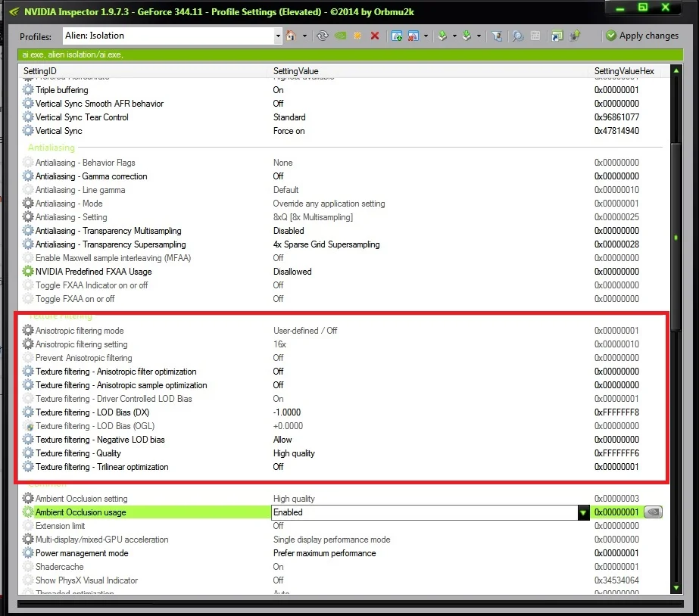This screenshot has height=616, width=699.
Task: Expand the export profiles dropdown arrow
Action: click(x=454, y=36)
